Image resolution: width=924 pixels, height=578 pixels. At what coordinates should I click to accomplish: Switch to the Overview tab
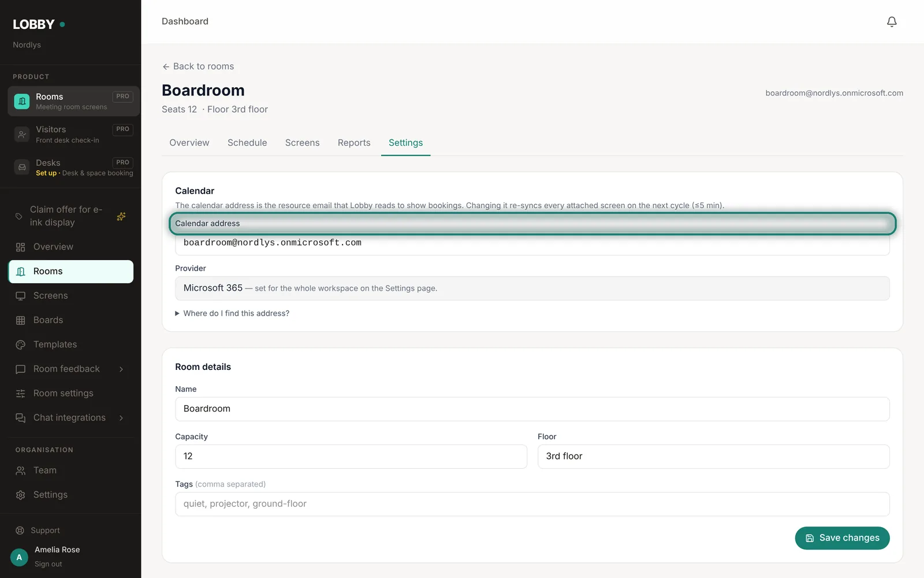[x=189, y=143]
